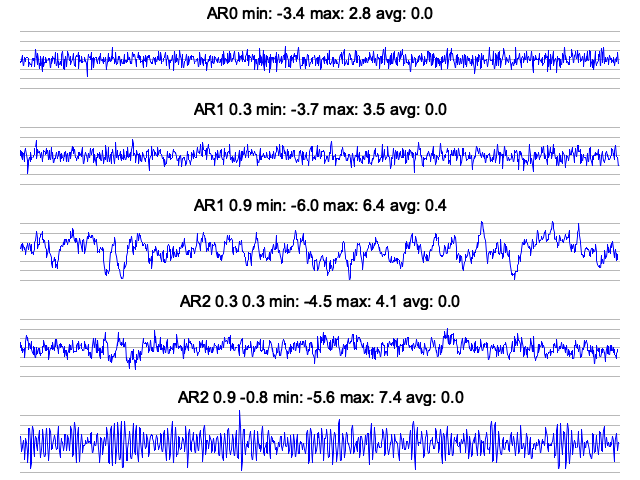The height and width of the screenshot is (480, 640).
Task: Click the AR2 0.9 -0.8 chart title
Action: pyautogui.click(x=320, y=397)
